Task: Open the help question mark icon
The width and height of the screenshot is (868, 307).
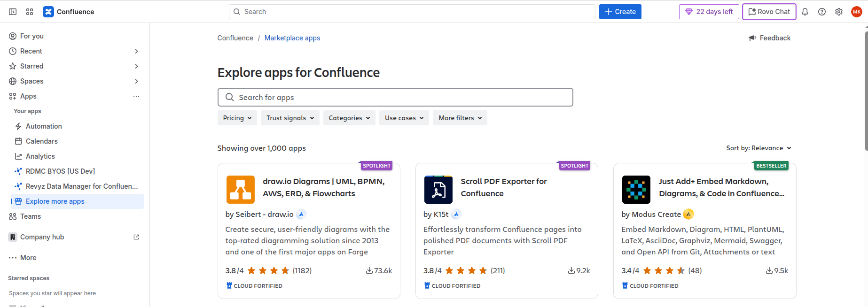Action: coord(822,12)
